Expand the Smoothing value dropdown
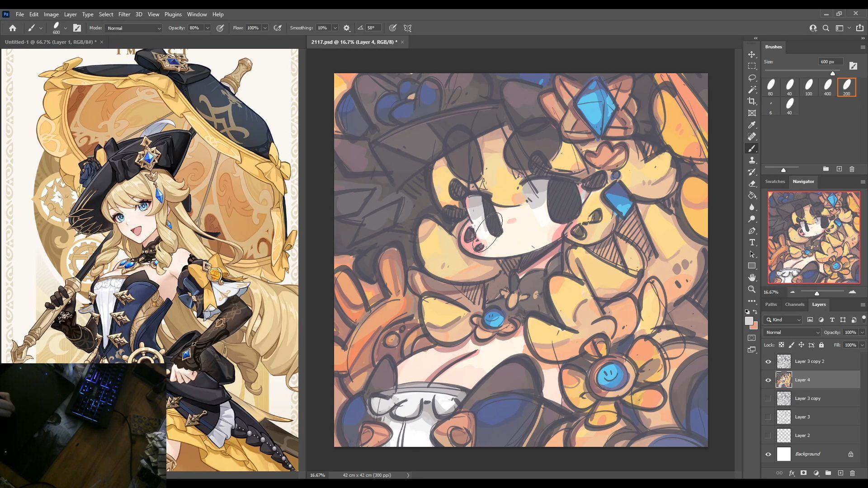The width and height of the screenshot is (868, 488). coord(335,28)
